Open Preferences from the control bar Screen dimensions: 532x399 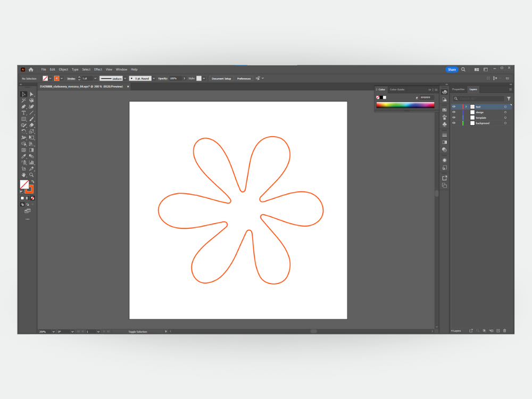point(244,78)
